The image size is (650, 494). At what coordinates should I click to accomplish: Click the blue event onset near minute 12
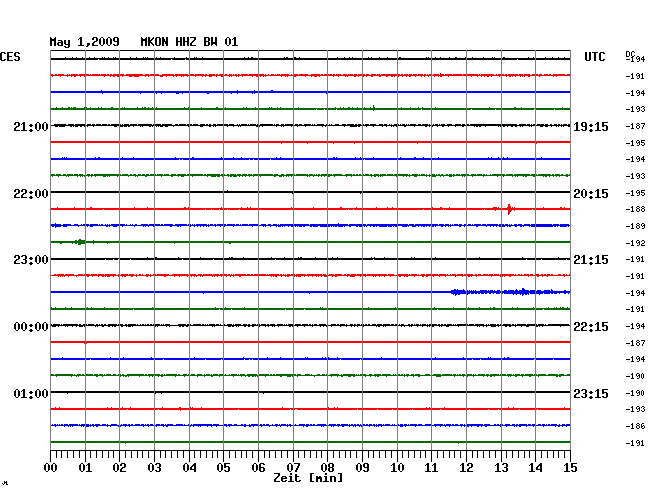(458, 292)
